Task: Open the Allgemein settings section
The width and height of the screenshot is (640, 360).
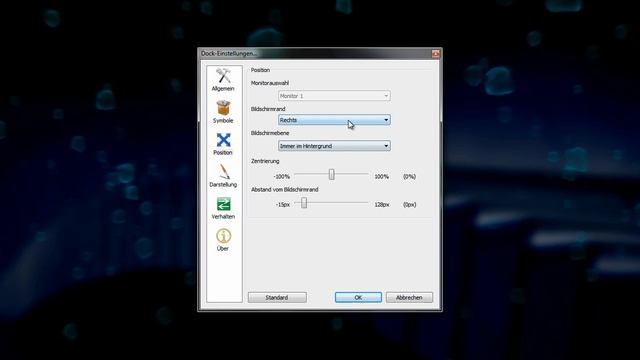Action: (223, 80)
